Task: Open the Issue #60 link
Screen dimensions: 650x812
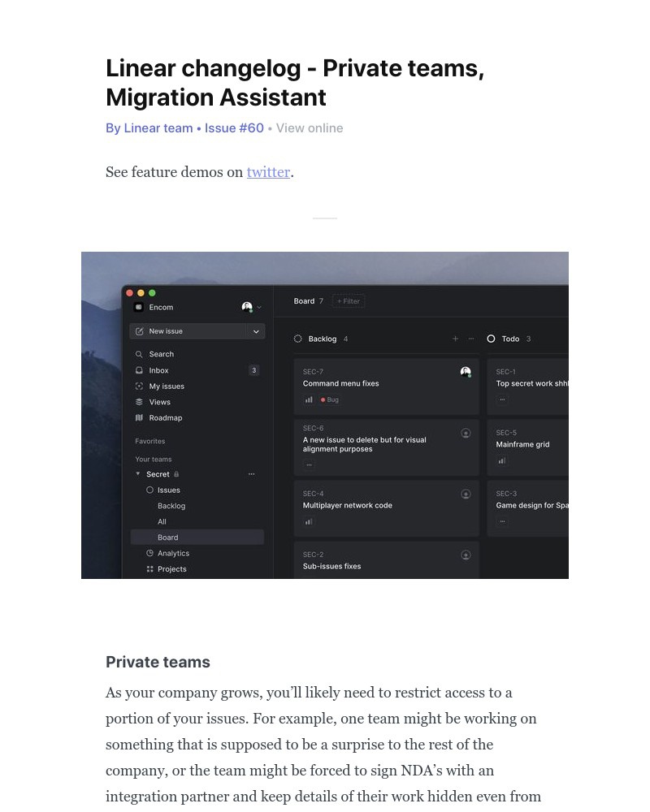Action: click(234, 128)
